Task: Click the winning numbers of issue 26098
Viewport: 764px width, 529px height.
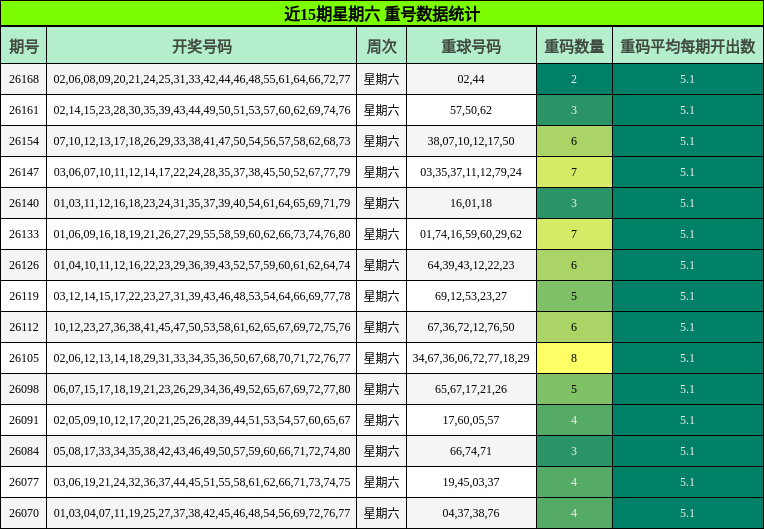Action: [202, 389]
